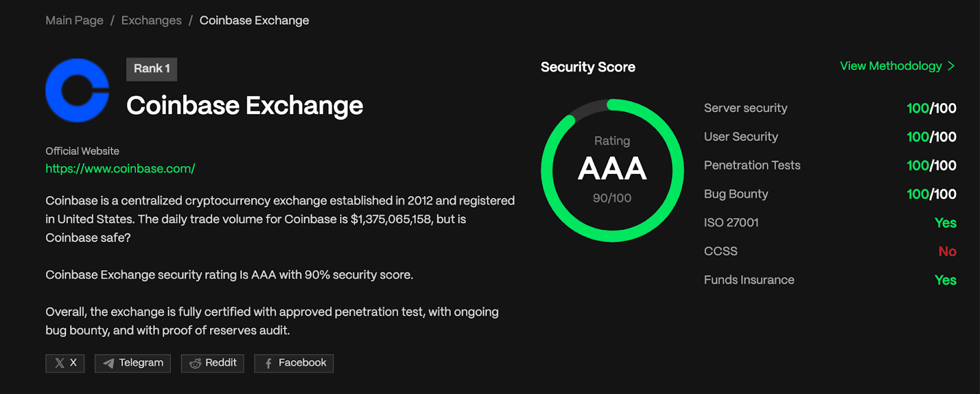Click Bug Bounty 100/100 value
The image size is (980, 394).
931,194
